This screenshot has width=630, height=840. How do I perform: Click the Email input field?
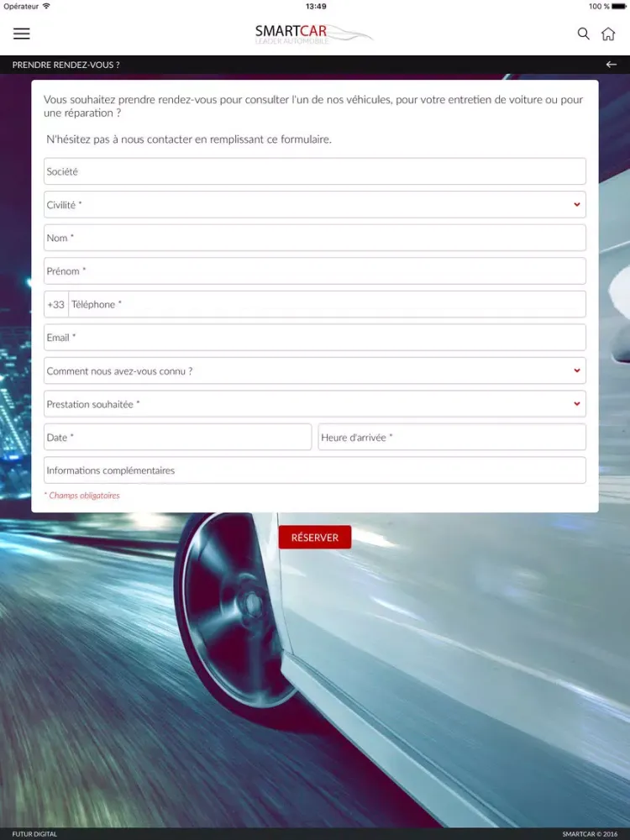[x=315, y=338]
